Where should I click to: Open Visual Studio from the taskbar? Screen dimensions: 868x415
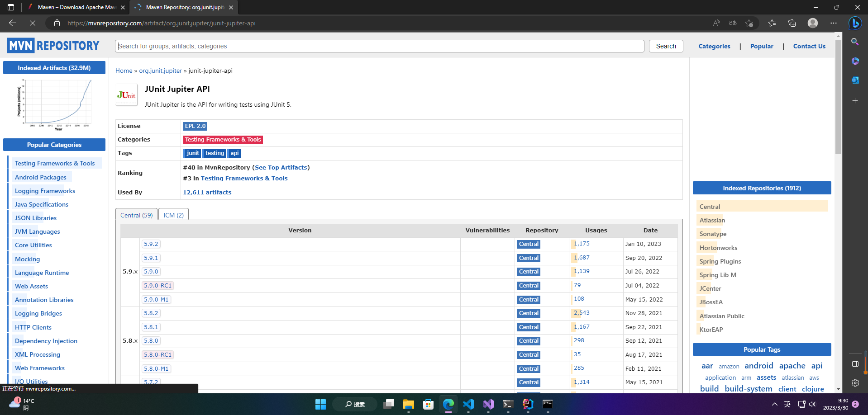pos(488,404)
